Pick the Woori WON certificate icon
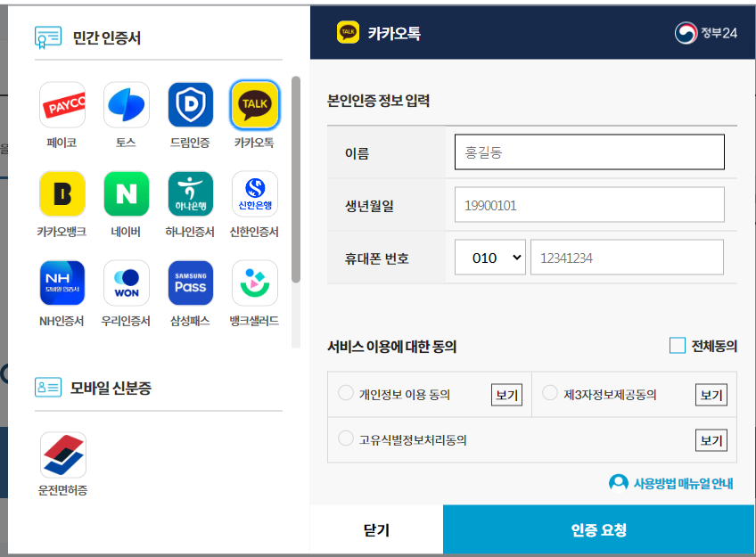The height and width of the screenshot is (557, 756). pyautogui.click(x=127, y=283)
